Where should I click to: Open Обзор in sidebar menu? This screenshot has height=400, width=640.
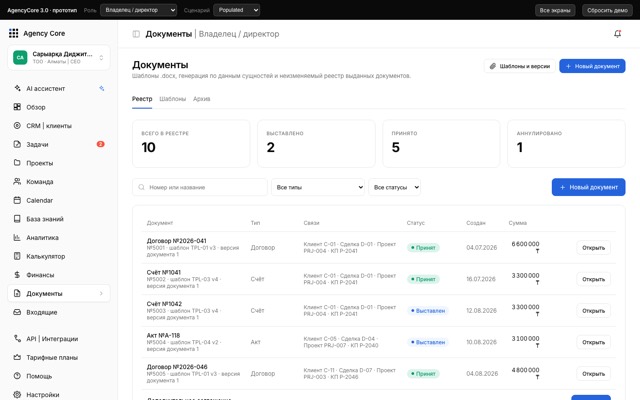(x=59, y=107)
